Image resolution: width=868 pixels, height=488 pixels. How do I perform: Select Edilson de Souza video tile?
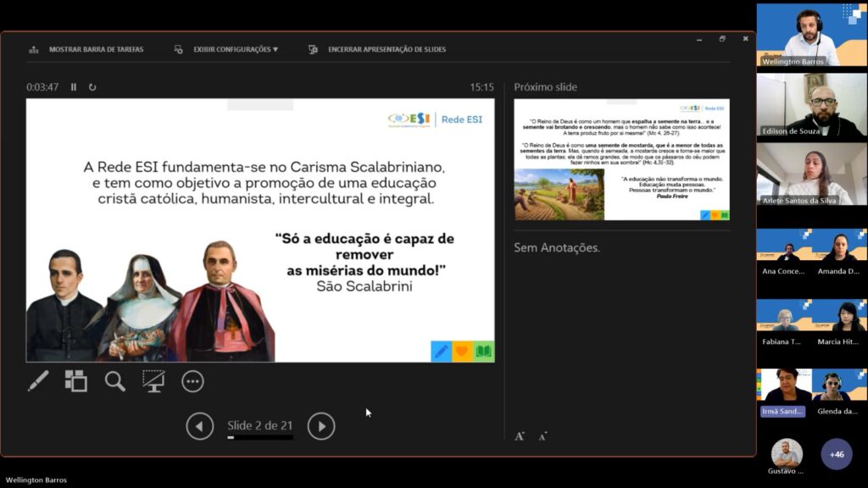(x=812, y=104)
